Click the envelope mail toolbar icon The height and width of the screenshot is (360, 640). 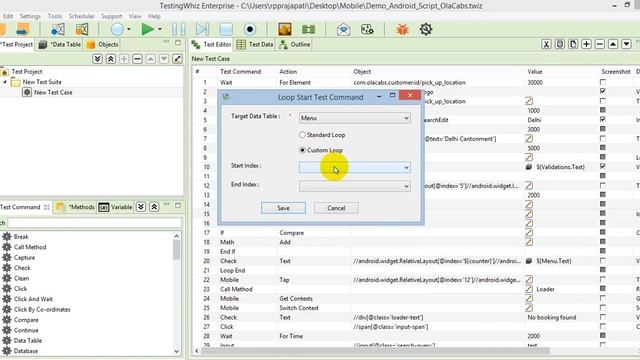pos(343,29)
